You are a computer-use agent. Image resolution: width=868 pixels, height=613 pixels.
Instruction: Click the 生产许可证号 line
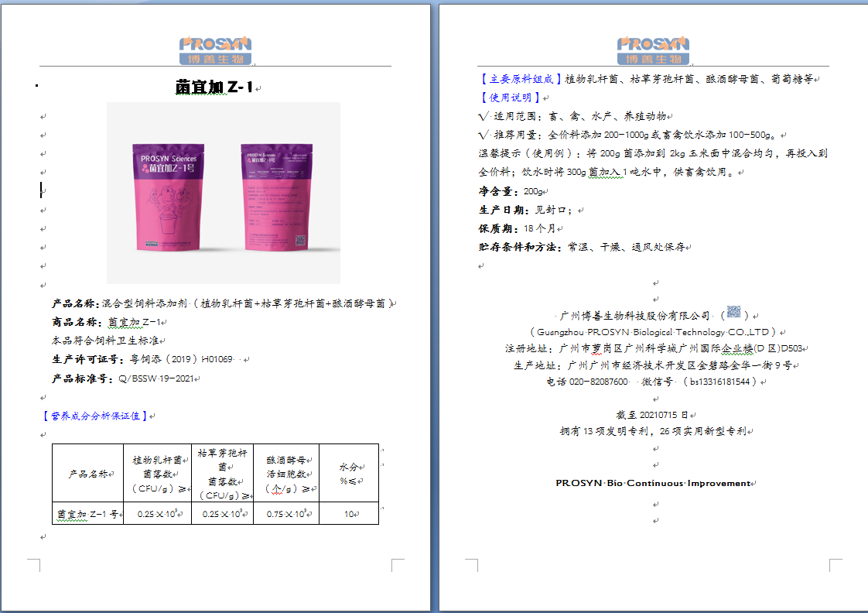tap(142, 359)
